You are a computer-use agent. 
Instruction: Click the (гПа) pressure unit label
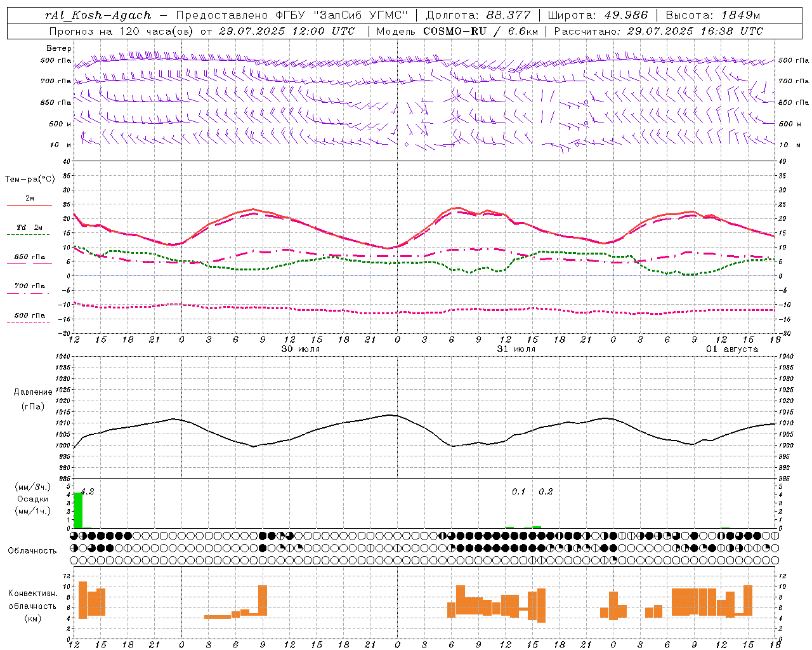point(33,407)
